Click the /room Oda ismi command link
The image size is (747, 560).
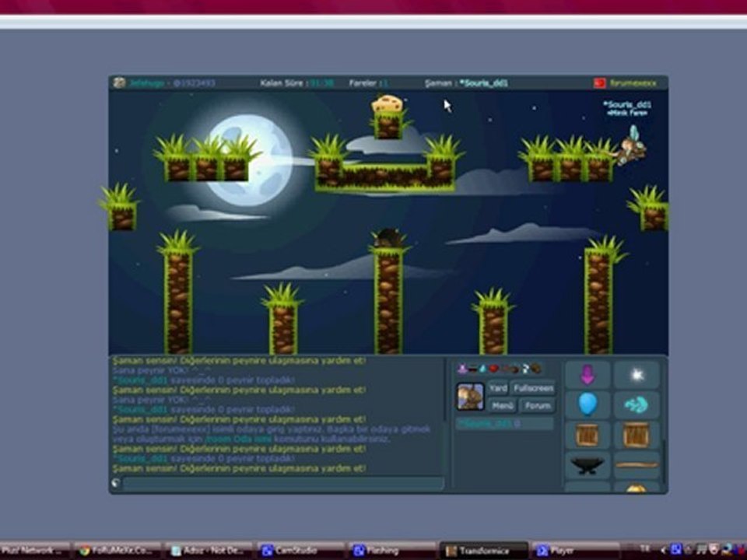[x=238, y=439]
